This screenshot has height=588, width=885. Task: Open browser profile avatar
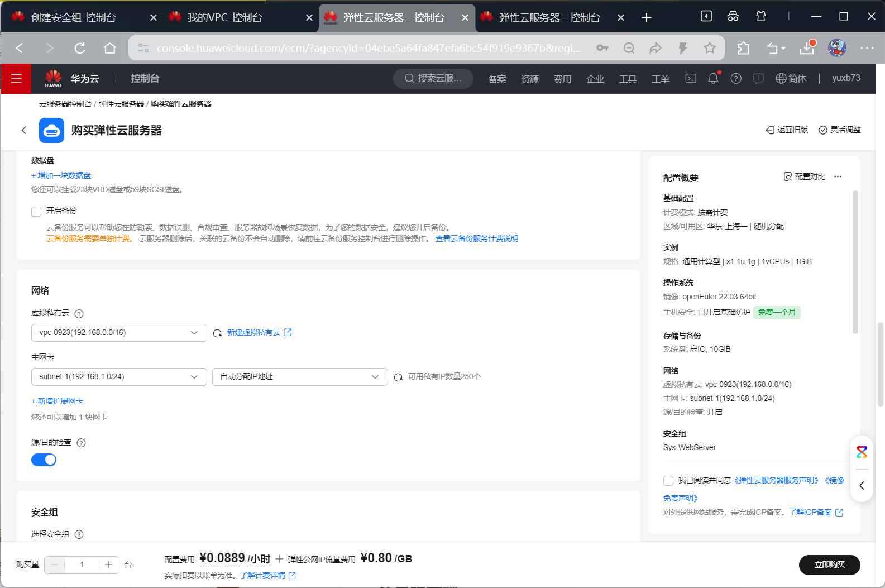(837, 48)
